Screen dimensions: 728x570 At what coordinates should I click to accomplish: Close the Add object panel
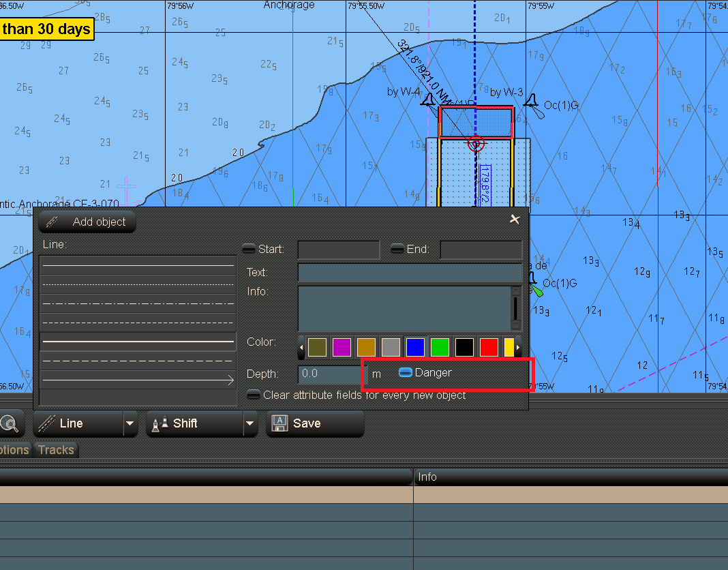pyautogui.click(x=515, y=219)
